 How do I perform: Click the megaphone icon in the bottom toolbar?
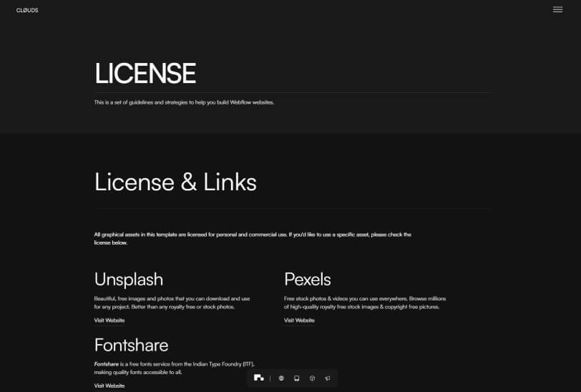(x=328, y=378)
